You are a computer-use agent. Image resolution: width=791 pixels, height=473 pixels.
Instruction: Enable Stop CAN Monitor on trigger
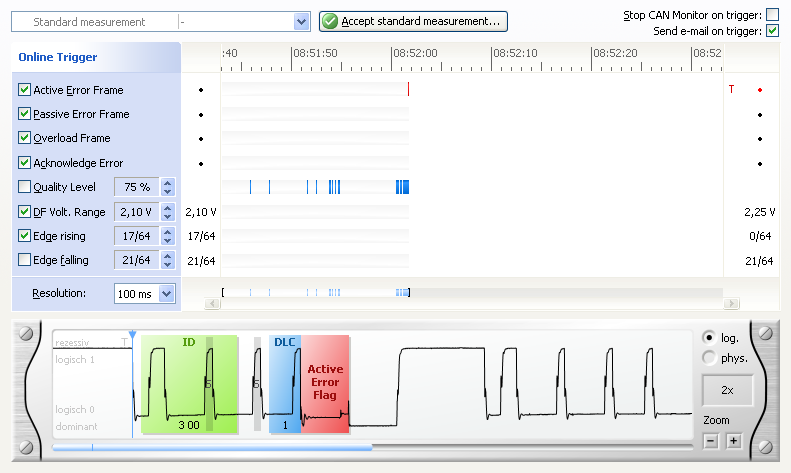[x=771, y=14]
